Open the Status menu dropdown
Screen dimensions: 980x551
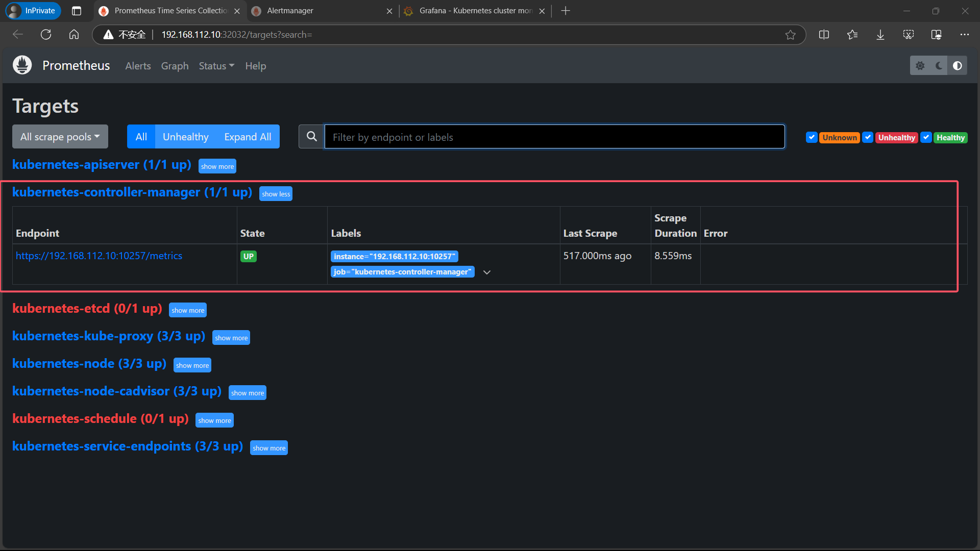point(216,66)
